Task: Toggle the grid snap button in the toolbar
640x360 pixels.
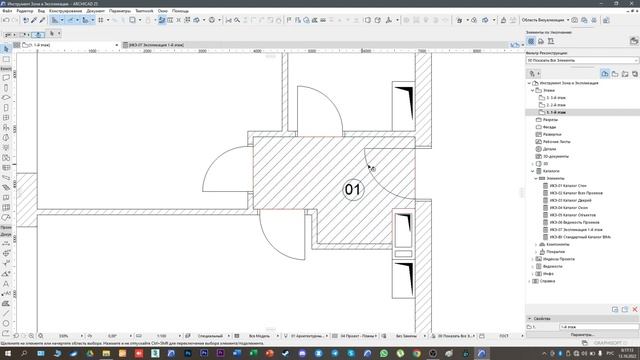Action: coord(101,20)
